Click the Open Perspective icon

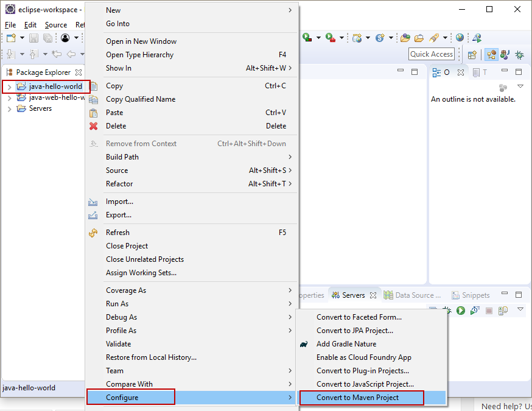click(472, 55)
